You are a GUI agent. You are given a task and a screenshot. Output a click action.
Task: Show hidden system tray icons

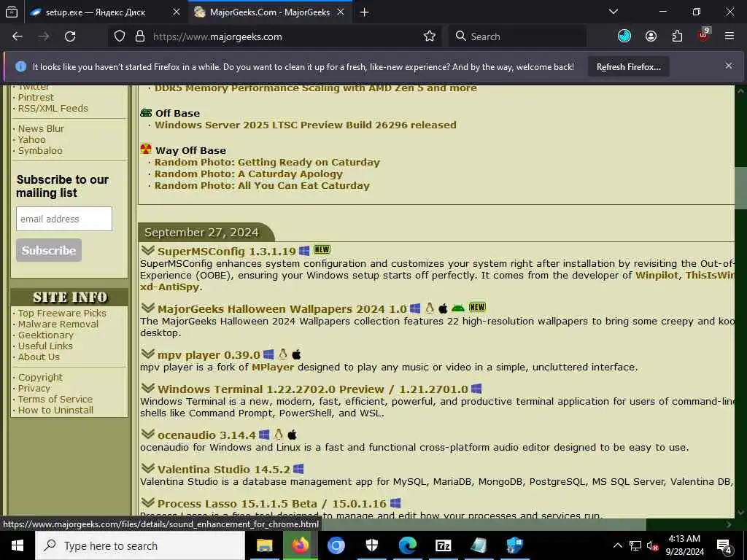point(617,545)
